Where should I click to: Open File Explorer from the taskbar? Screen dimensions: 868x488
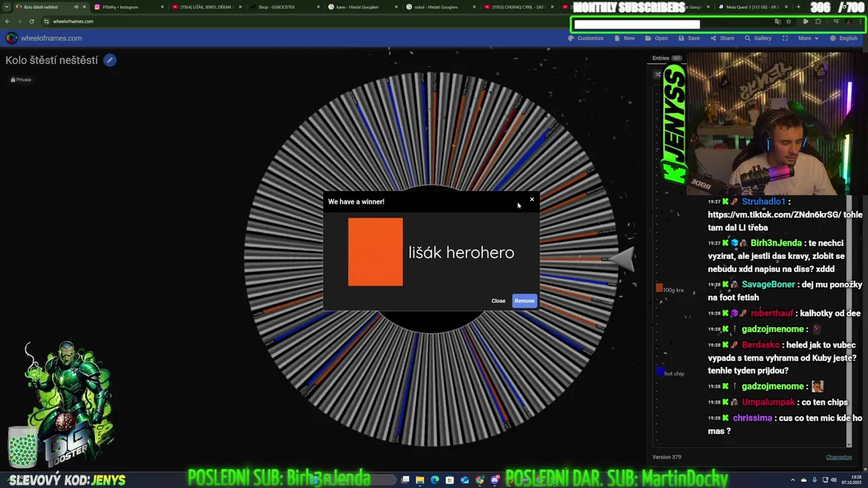[420, 480]
